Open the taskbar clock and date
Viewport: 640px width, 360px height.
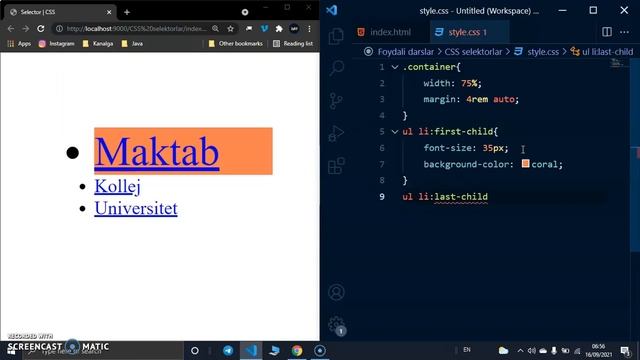[x=598, y=351]
